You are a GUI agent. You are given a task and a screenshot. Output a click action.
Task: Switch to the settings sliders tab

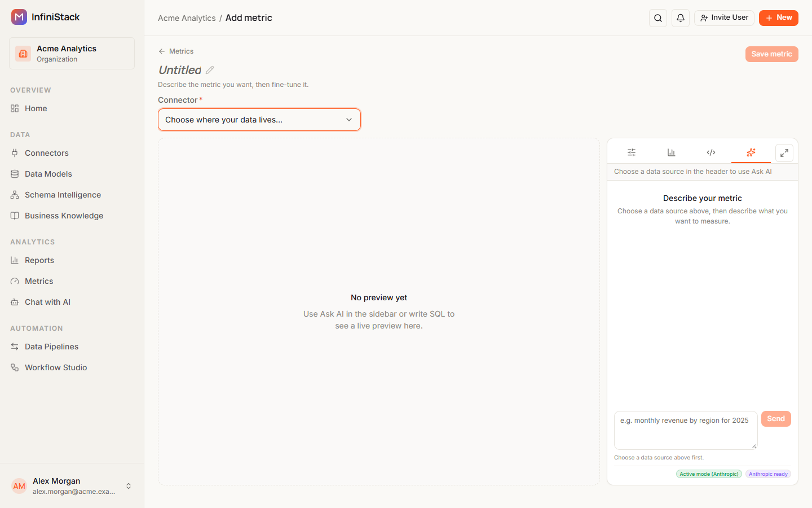[x=632, y=152]
